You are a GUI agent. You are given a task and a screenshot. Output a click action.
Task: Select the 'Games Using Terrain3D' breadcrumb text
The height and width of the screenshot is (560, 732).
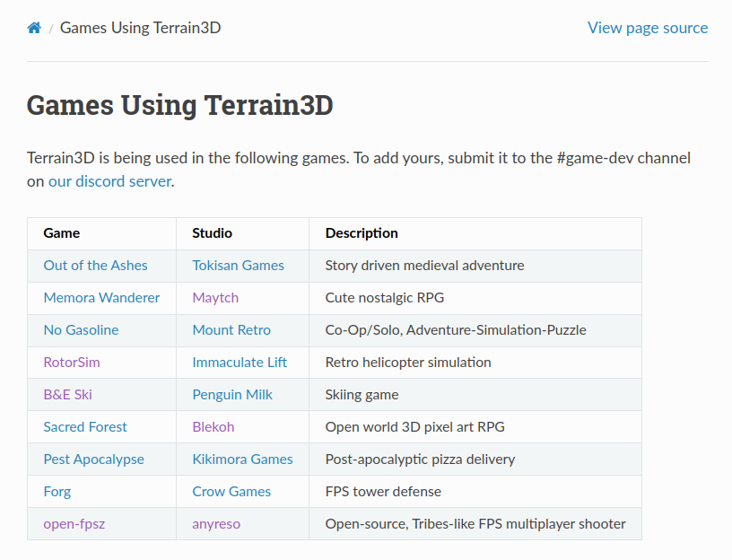(141, 28)
